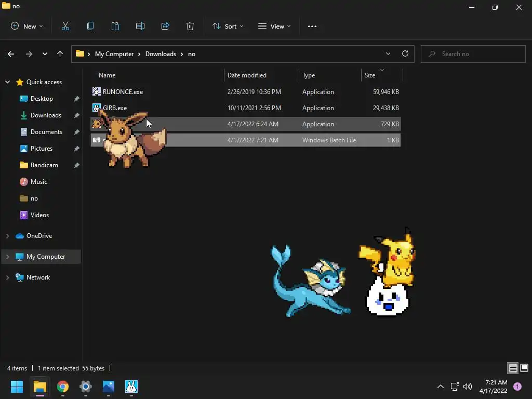Image resolution: width=532 pixels, height=399 pixels.
Task: Open the Sort dropdown menu
Action: click(228, 26)
